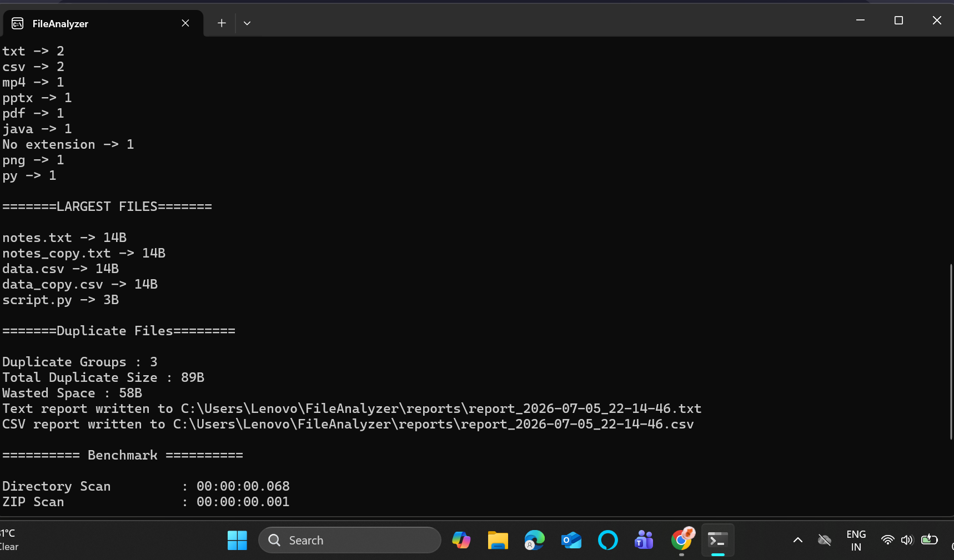Click the battery status icon
The image size is (954, 560).
click(929, 539)
